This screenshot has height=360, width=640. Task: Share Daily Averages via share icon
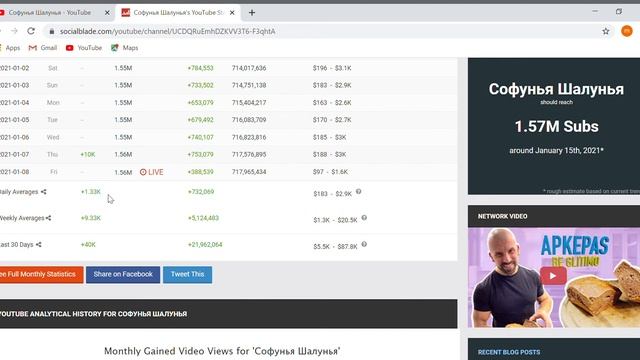pyautogui.click(x=44, y=192)
